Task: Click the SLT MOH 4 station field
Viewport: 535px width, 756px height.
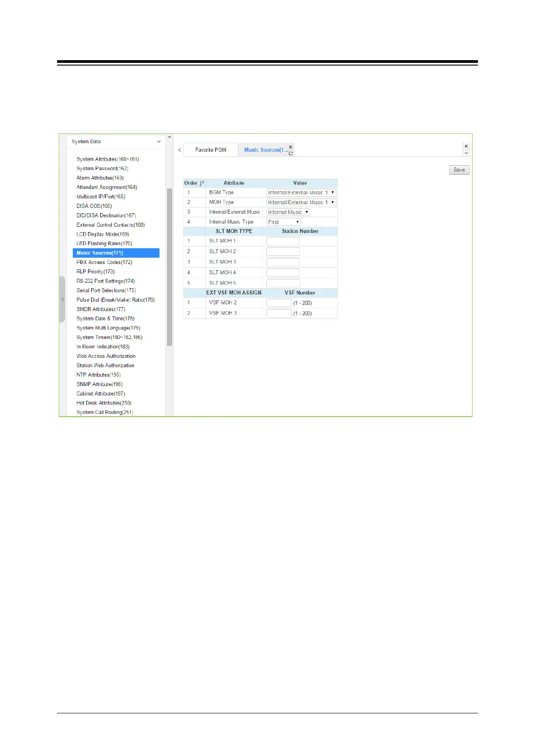Action: coord(283,273)
